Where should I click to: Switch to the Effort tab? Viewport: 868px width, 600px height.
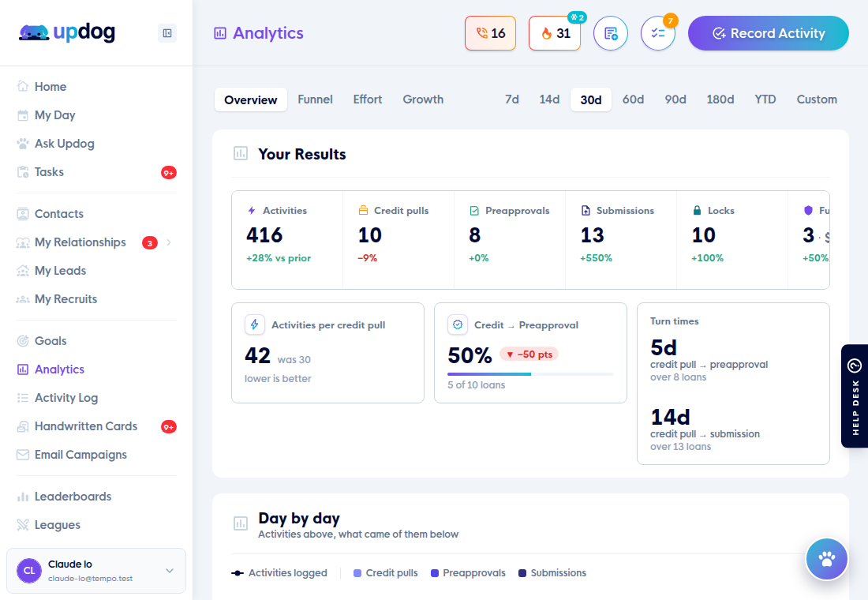pyautogui.click(x=368, y=99)
